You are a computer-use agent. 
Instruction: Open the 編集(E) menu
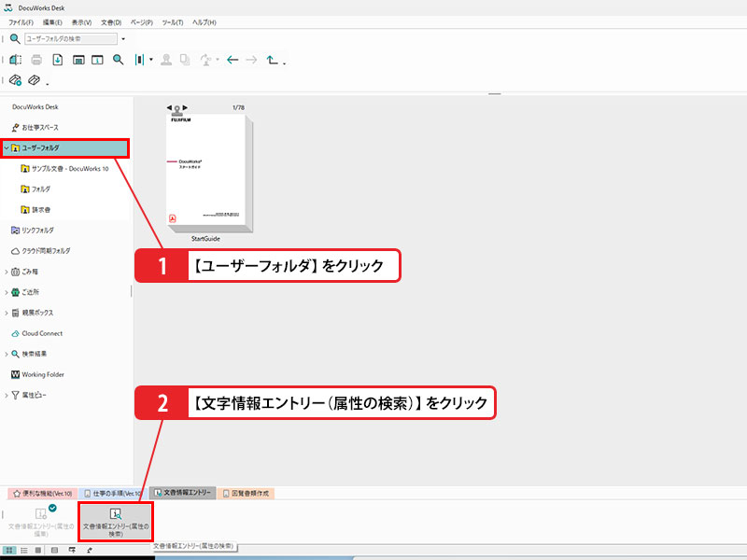coord(52,22)
